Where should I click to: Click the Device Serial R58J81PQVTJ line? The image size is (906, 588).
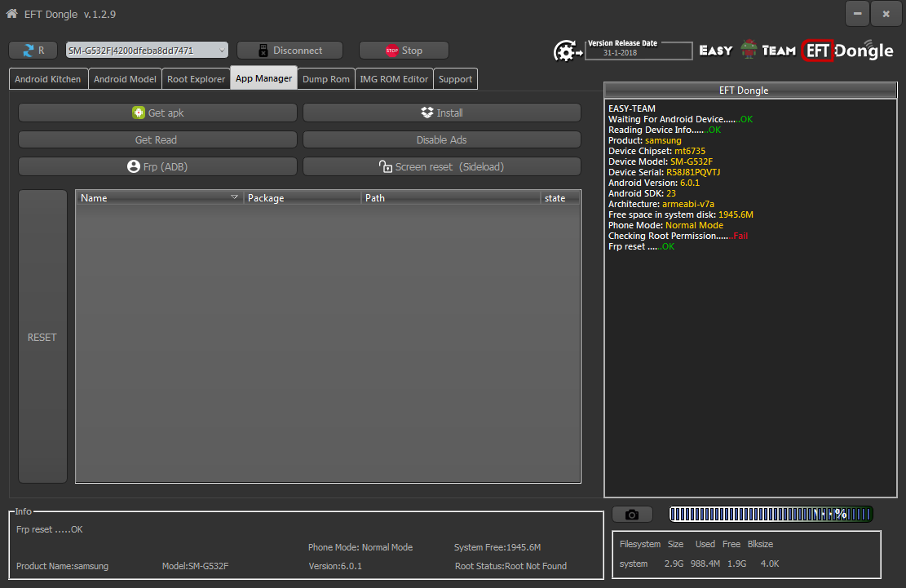(x=664, y=172)
